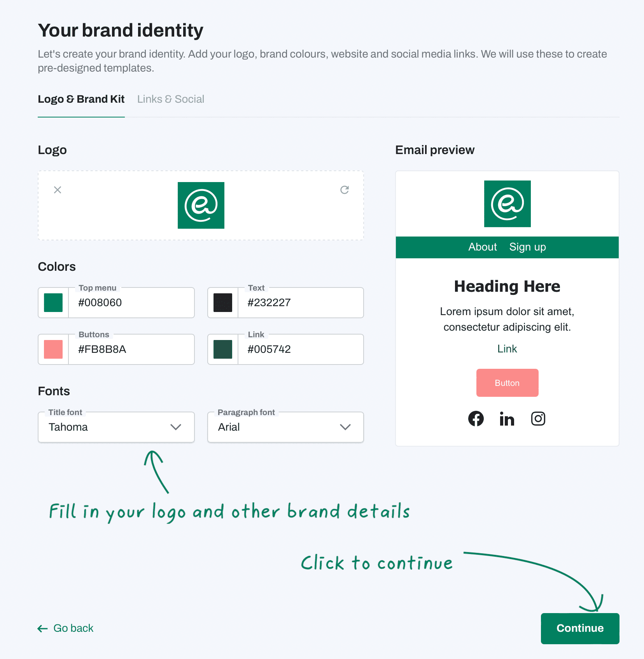Click the pink Button in email preview

(507, 383)
